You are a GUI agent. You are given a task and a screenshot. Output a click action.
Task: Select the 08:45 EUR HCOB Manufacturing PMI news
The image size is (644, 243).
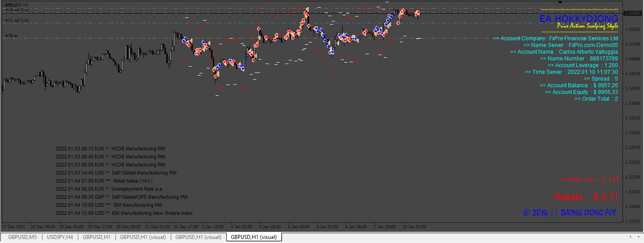coord(110,157)
